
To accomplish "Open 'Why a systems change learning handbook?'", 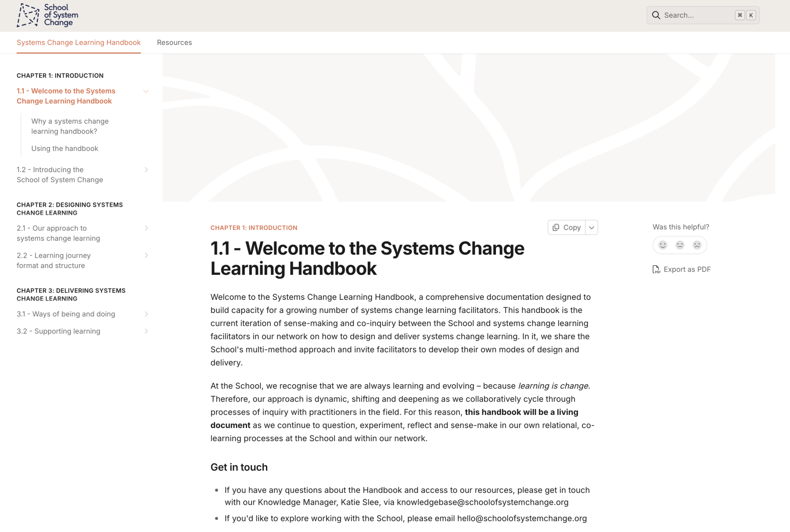I will [70, 126].
